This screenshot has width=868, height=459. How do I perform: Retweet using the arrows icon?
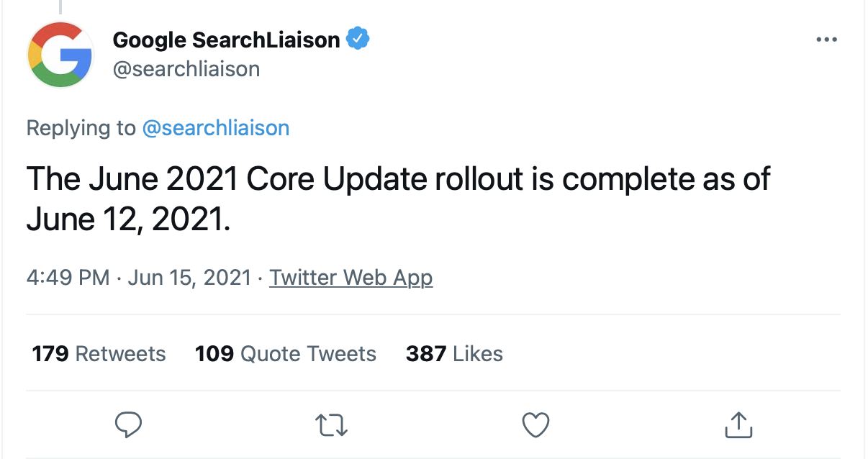click(333, 424)
